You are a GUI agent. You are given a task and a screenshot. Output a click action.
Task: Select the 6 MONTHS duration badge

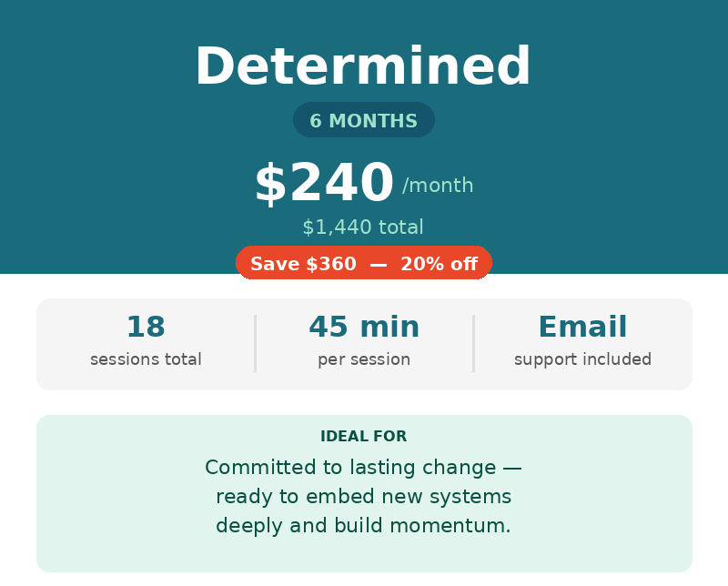[x=363, y=121]
